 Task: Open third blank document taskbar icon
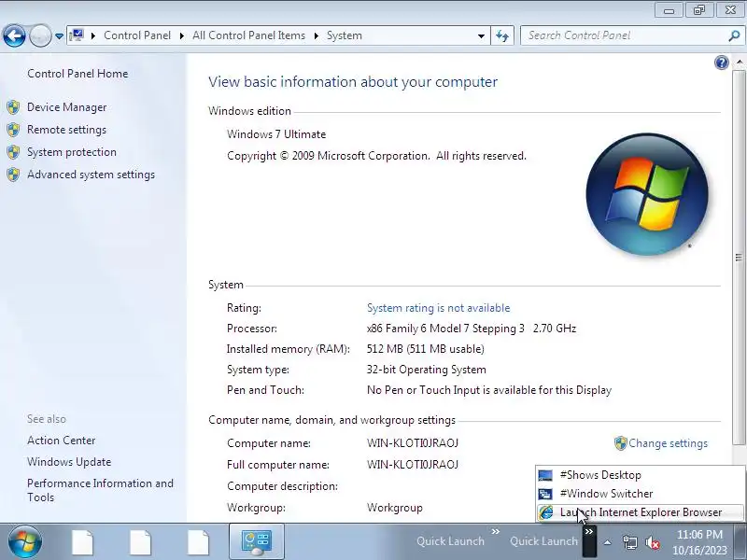pos(198,542)
